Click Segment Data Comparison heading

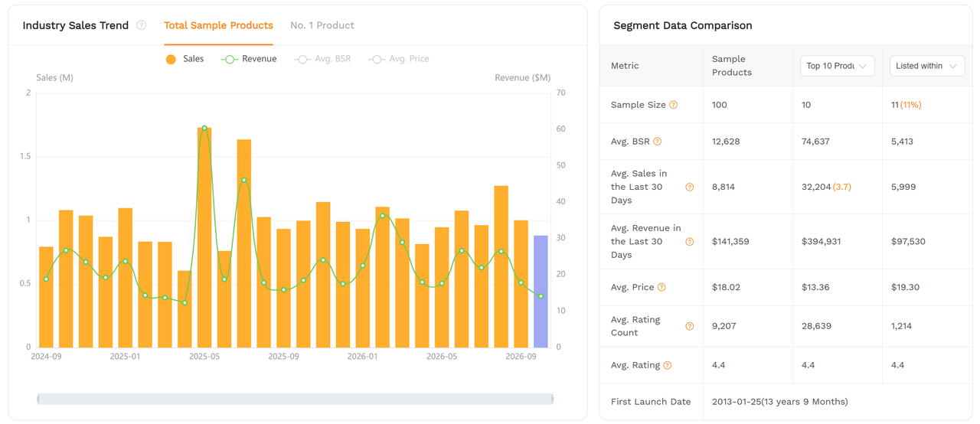point(683,25)
